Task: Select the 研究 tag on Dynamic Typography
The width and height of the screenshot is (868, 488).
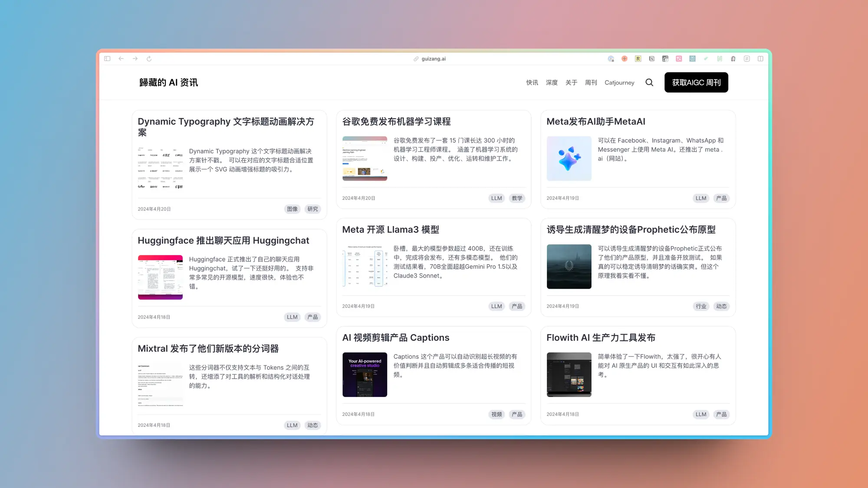Action: pyautogui.click(x=312, y=209)
